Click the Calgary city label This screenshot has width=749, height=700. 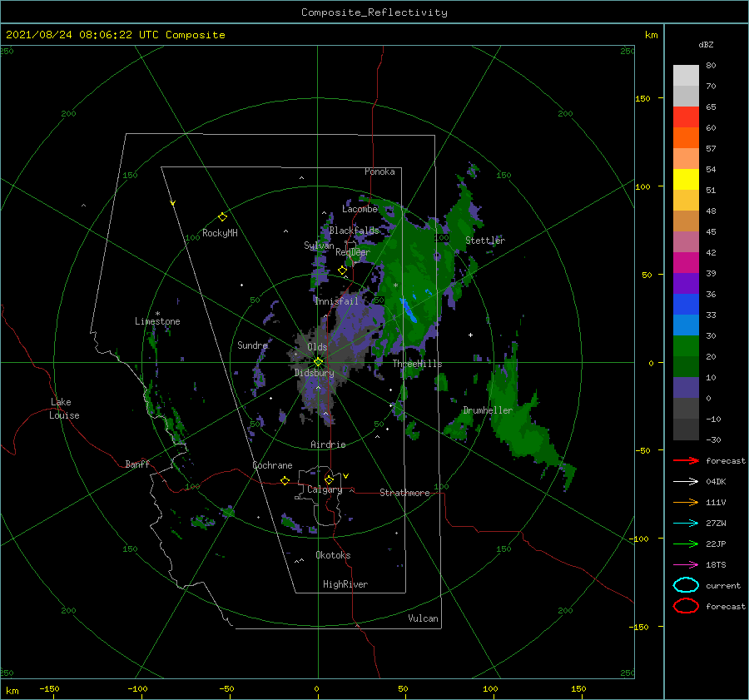[325, 489]
